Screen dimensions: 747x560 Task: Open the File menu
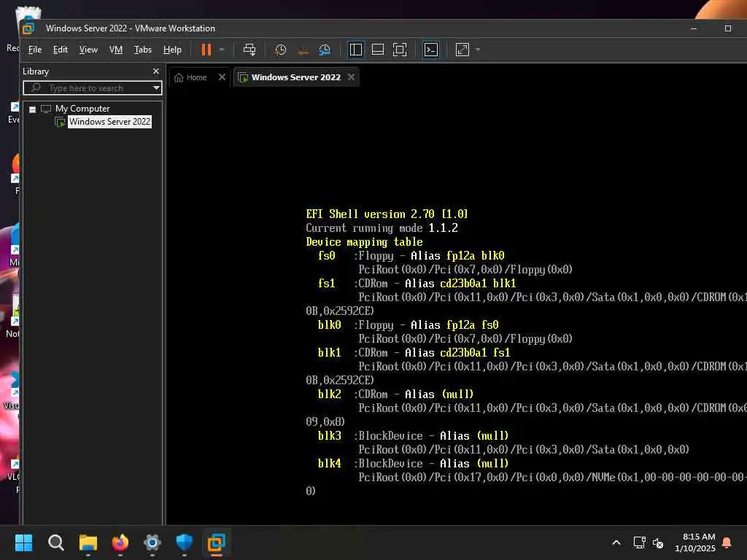35,50
